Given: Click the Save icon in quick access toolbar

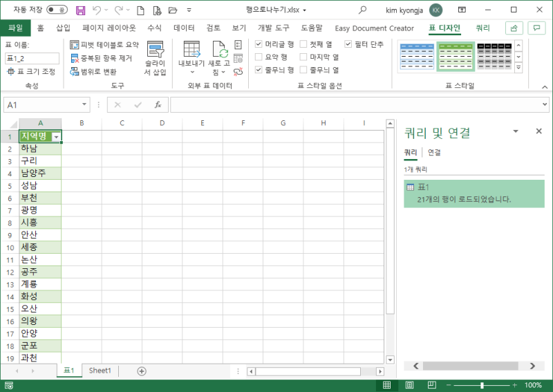Looking at the screenshot, I should [x=80, y=10].
